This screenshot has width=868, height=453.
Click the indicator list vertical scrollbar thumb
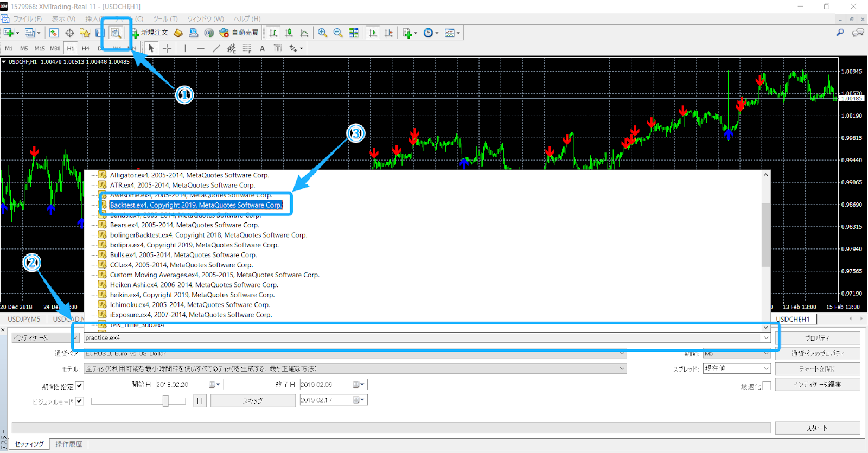point(765,235)
